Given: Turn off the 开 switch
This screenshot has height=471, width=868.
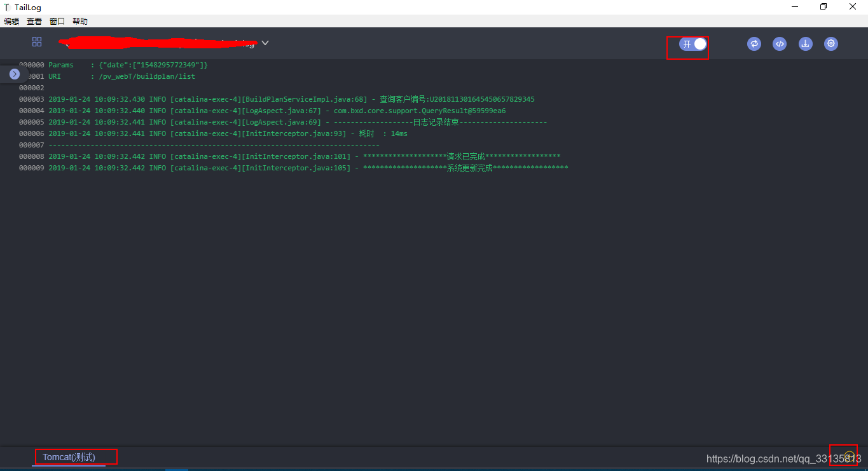Looking at the screenshot, I should [x=693, y=44].
